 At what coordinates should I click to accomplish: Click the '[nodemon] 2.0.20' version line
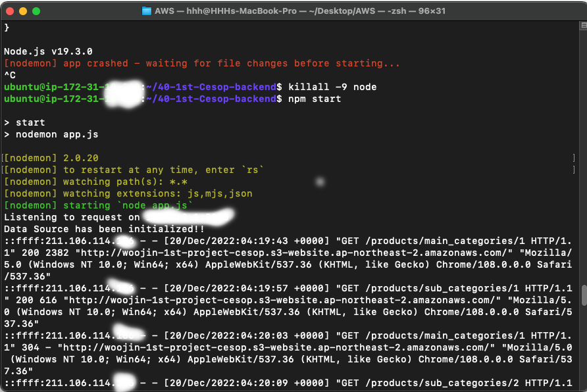pos(51,158)
